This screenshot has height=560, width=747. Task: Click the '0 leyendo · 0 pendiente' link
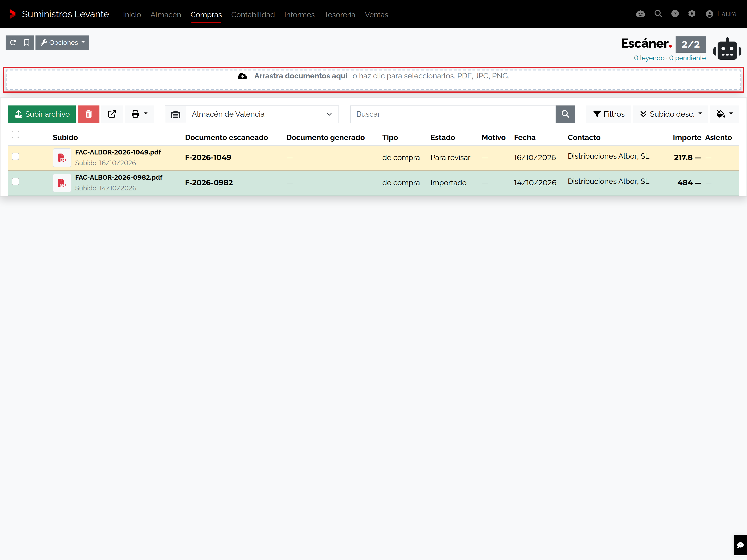click(x=670, y=58)
